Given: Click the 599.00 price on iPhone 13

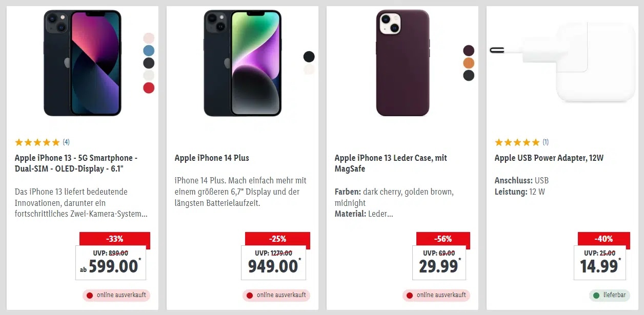Looking at the screenshot, I should (113, 266).
